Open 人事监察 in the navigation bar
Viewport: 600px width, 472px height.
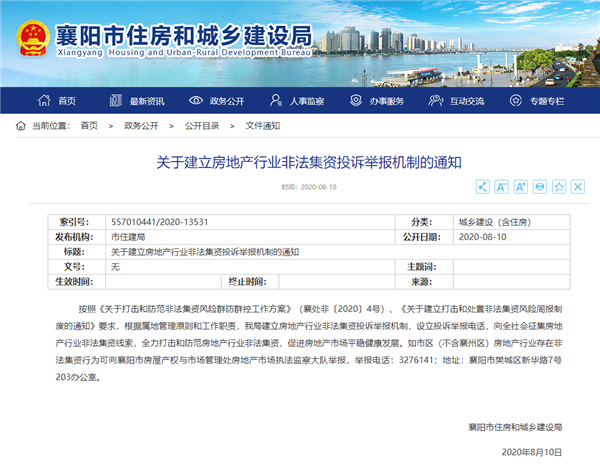tap(299, 101)
